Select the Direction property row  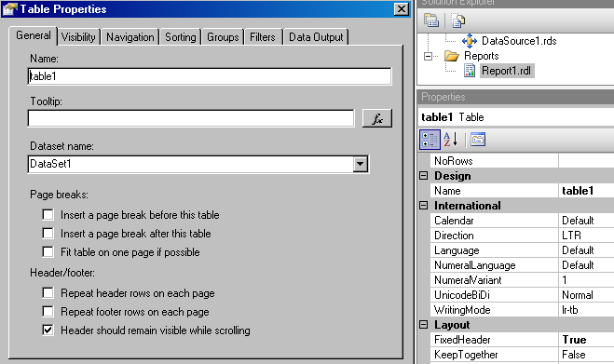point(522,236)
